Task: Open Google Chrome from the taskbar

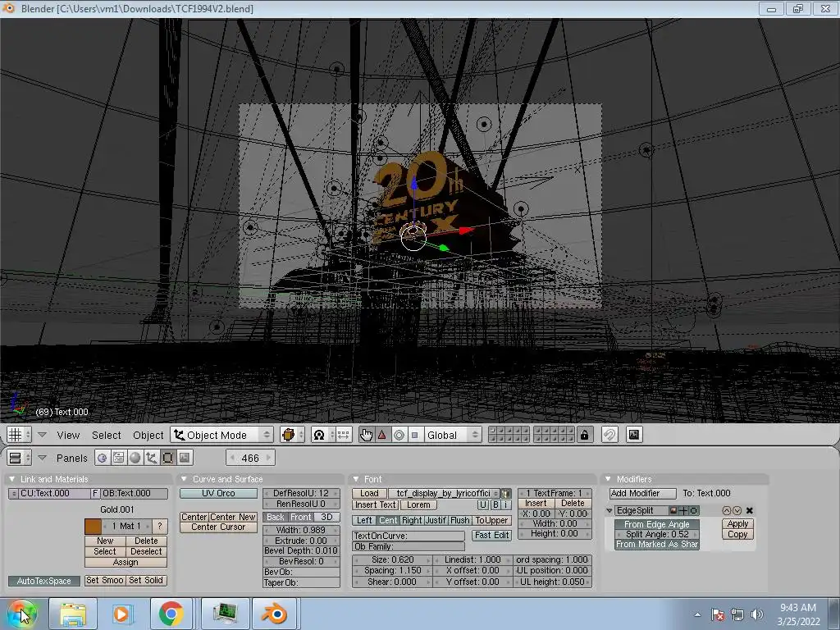Action: (171, 614)
